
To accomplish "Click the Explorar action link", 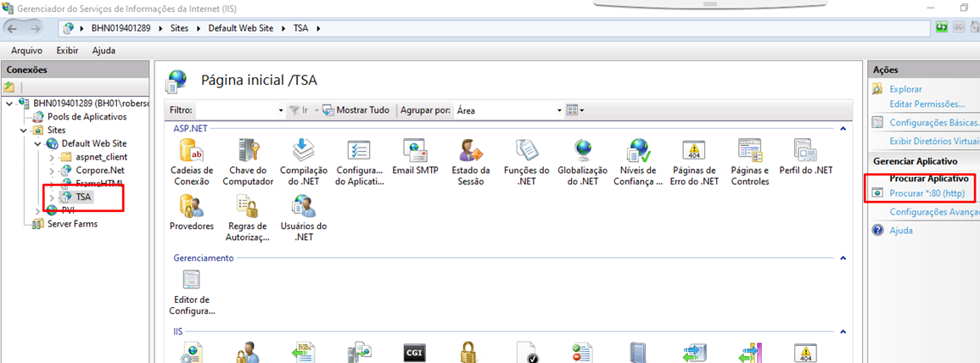I will tap(905, 89).
